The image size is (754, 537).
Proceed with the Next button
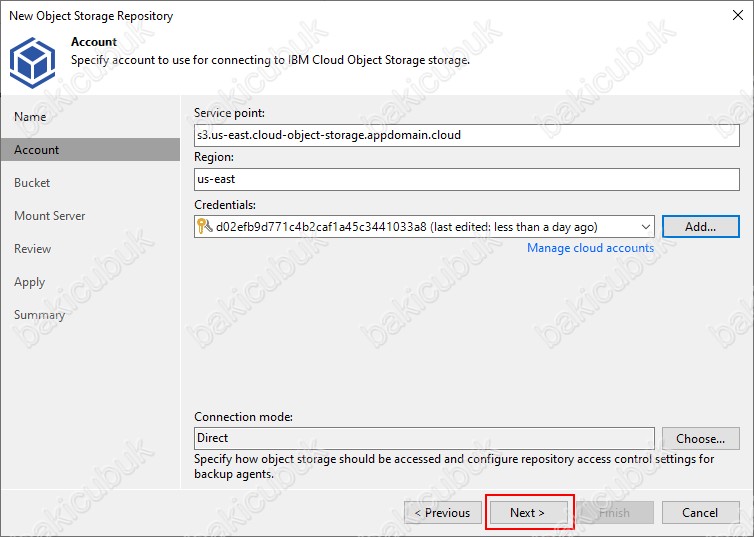528,512
